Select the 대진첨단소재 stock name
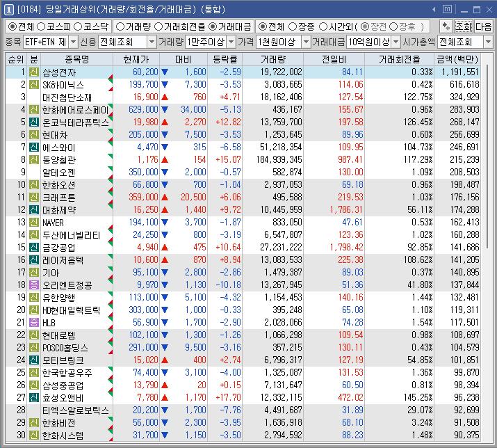The image size is (497, 448). click(67, 97)
